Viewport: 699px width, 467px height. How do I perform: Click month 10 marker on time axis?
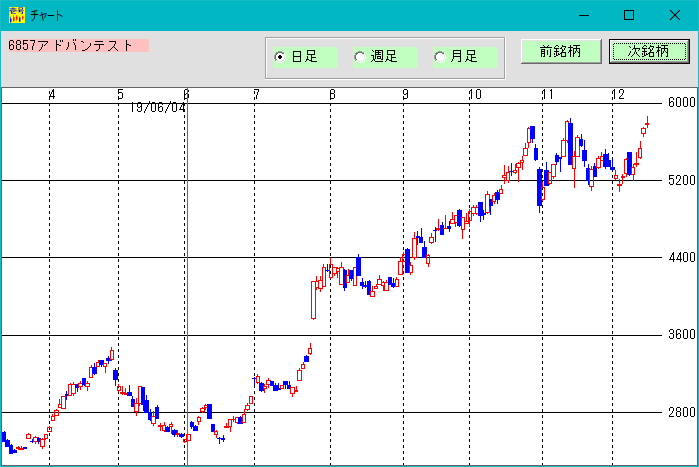(474, 95)
